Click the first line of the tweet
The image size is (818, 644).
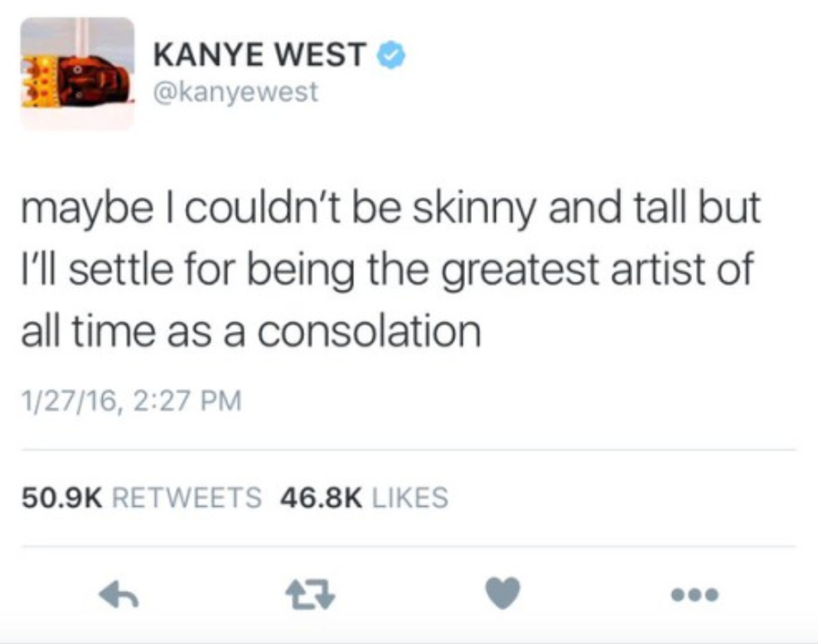(391, 209)
